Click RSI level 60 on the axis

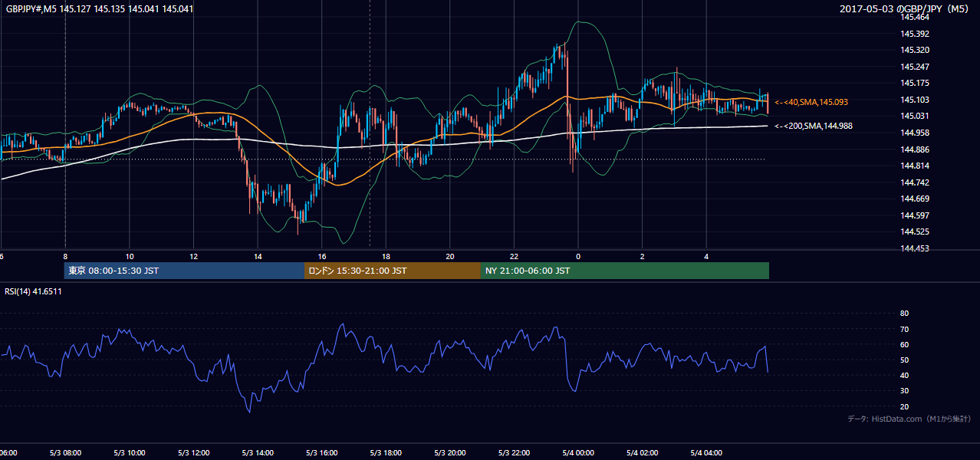click(904, 344)
